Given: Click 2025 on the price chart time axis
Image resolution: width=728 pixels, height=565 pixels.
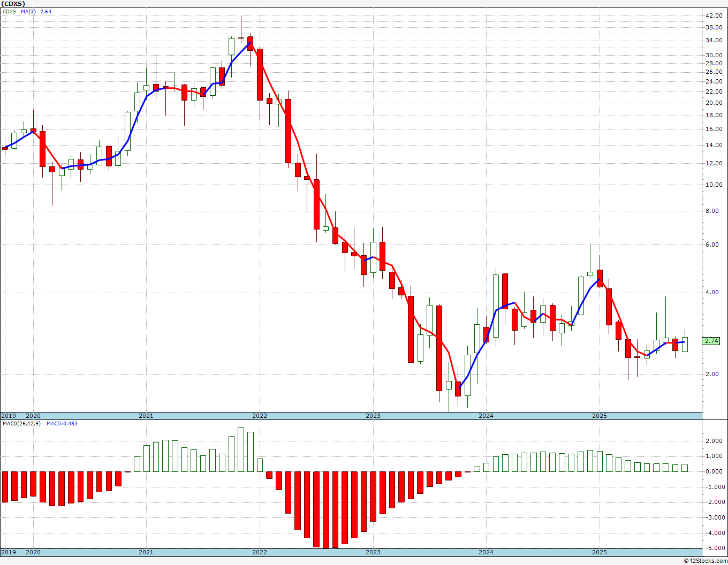Looking at the screenshot, I should click(x=600, y=416).
